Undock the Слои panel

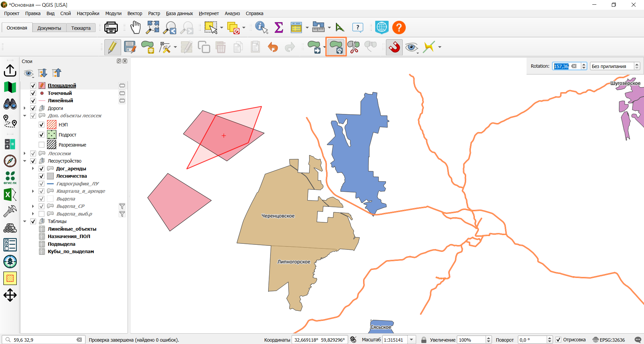pos(119,61)
